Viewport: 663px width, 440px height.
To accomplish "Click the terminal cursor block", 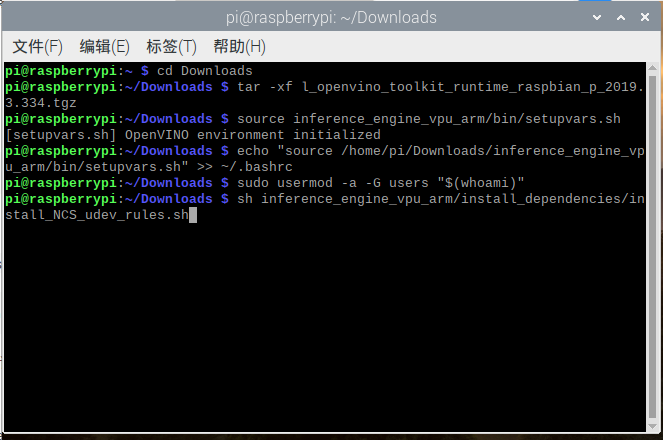I will point(193,215).
